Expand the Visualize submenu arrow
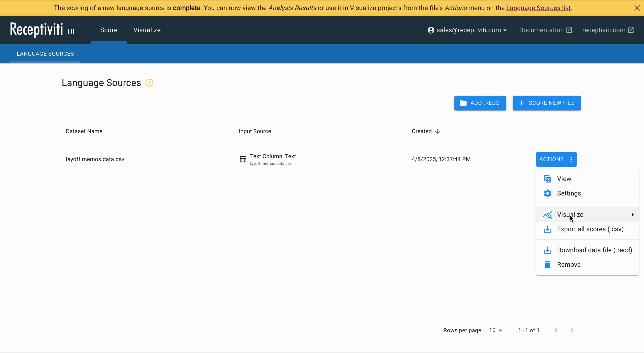644x353 pixels. click(x=633, y=215)
